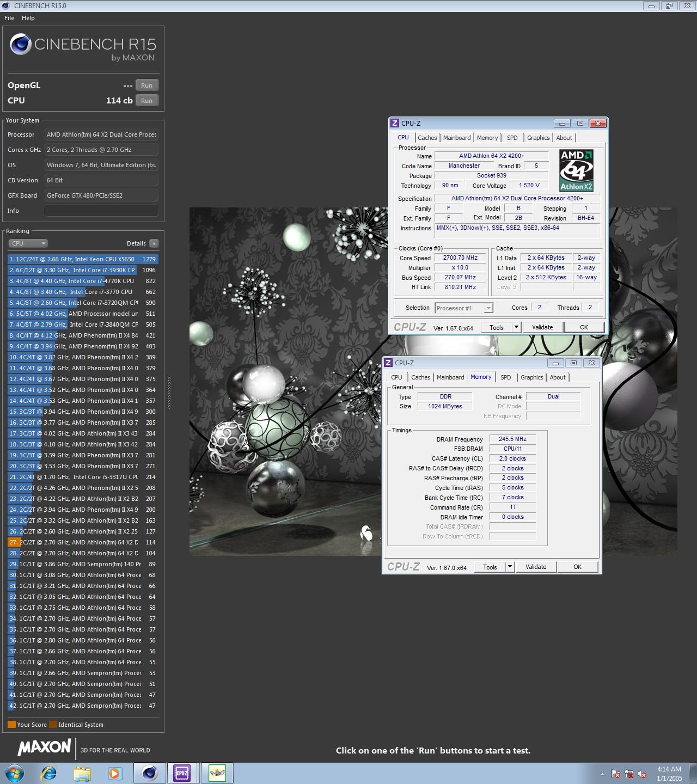Open Windows Explorer from taskbar
This screenshot has width=697, height=784.
pos(82,773)
